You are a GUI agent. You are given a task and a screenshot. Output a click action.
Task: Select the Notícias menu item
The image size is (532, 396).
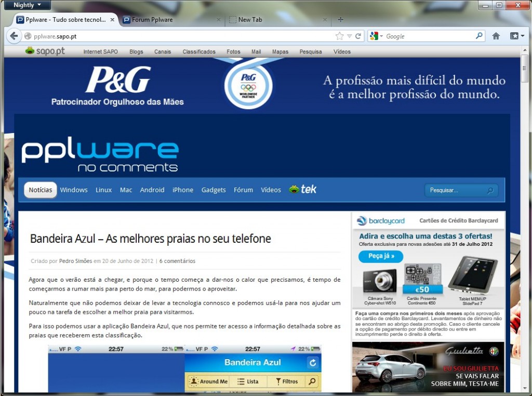click(41, 190)
